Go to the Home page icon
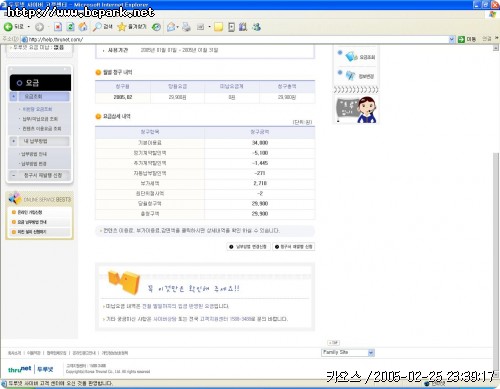Screen dimensions: 500x389 coord(83,27)
